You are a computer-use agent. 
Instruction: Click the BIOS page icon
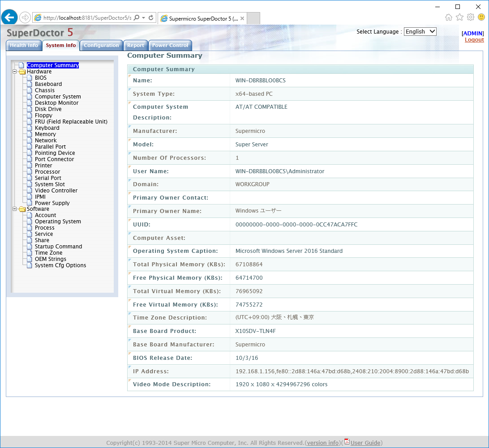(x=29, y=77)
